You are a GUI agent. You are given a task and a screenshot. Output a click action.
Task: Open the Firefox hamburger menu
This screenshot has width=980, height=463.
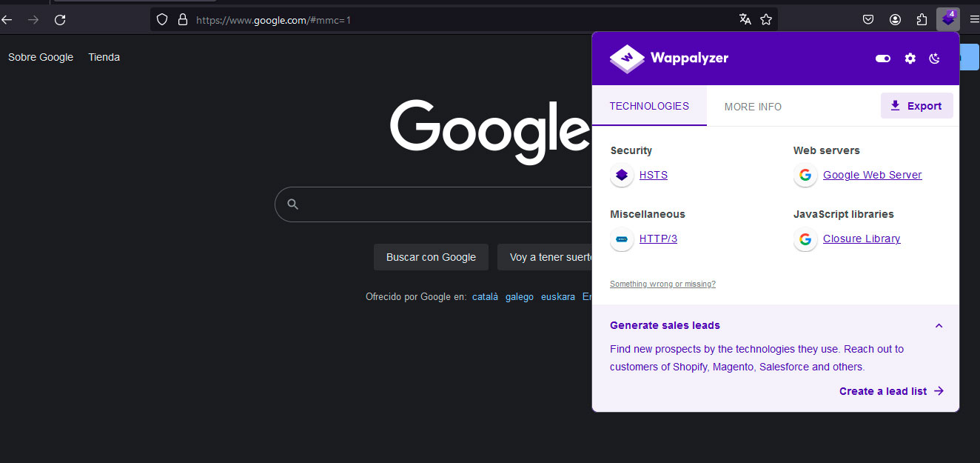click(974, 20)
